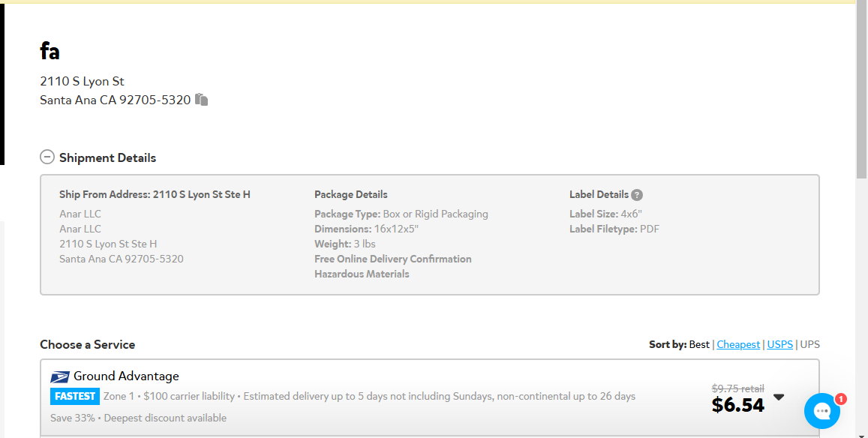Sort services by Cheapest

pyautogui.click(x=738, y=344)
